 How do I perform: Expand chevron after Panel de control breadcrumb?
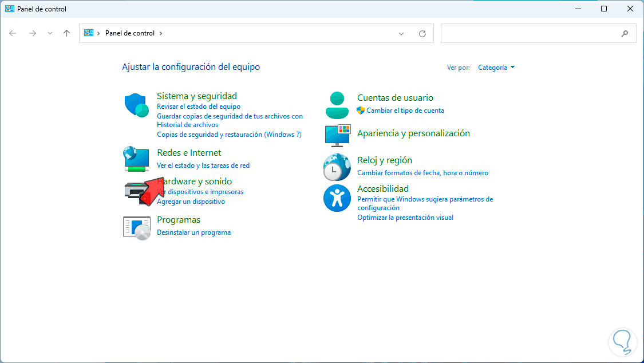coord(161,33)
